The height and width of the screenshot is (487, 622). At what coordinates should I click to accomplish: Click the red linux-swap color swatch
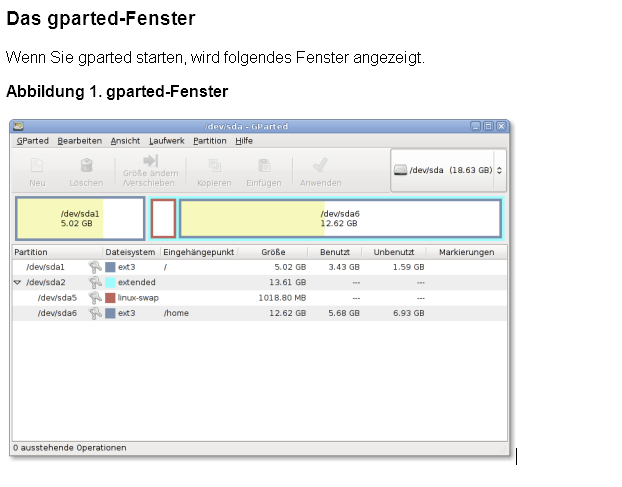tap(110, 298)
